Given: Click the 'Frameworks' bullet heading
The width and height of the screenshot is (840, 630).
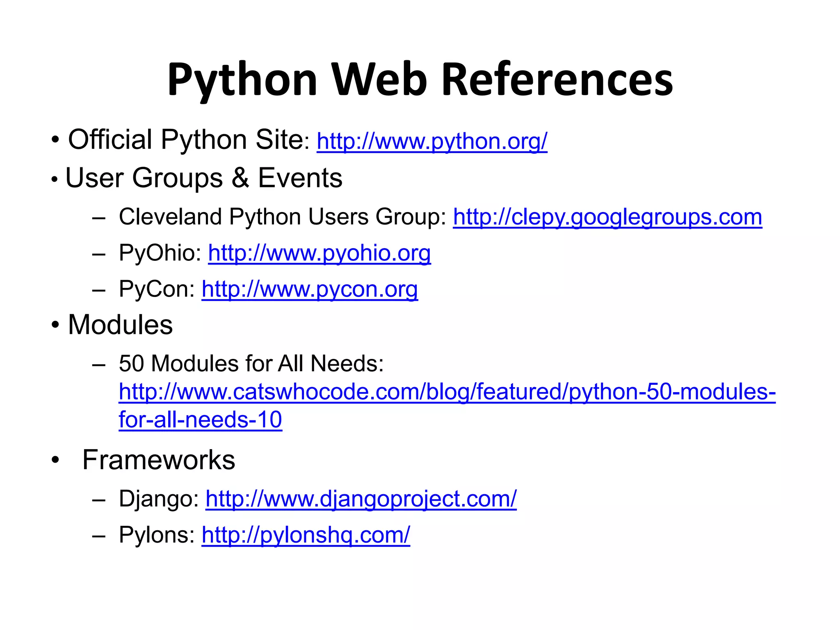Looking at the screenshot, I should coord(159,460).
